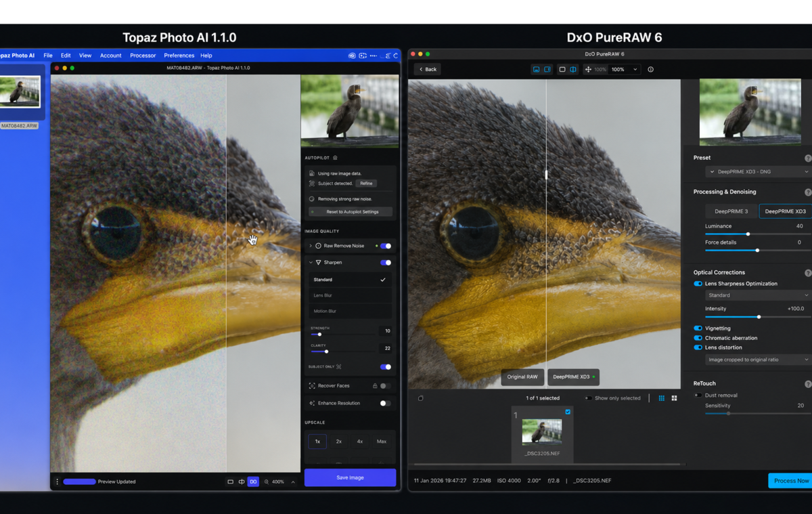Open Topaz Edit menu
This screenshot has height=514, width=812.
[x=66, y=56]
